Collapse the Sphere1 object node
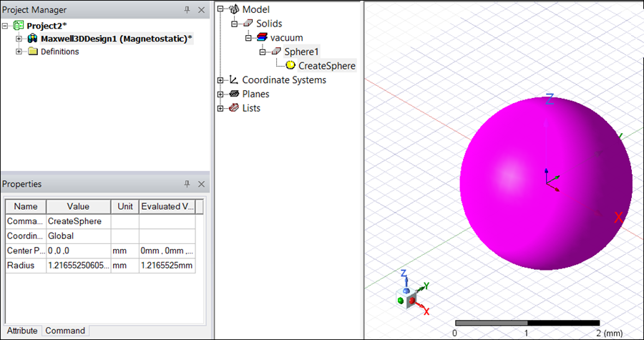This screenshot has height=340, width=644. 263,52
